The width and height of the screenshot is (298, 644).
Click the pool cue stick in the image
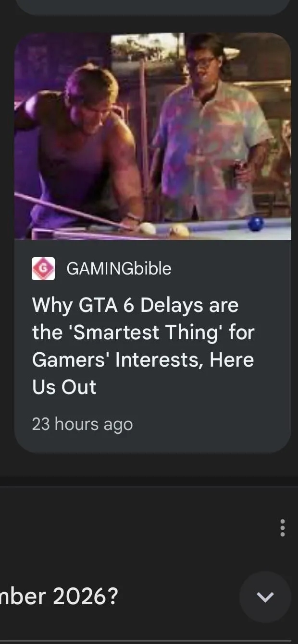[72, 210]
